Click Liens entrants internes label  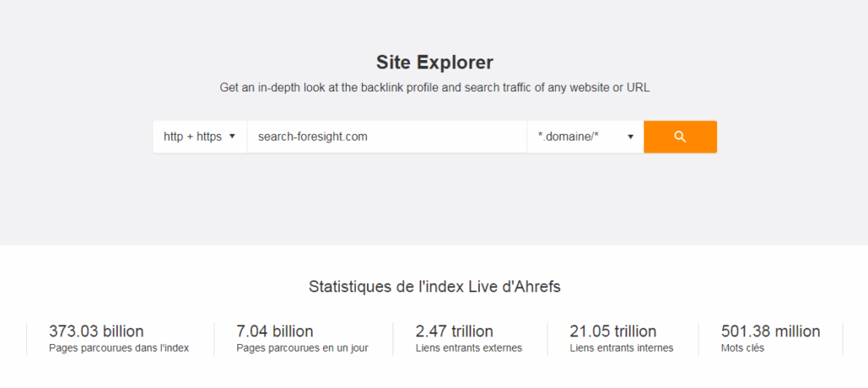621,348
